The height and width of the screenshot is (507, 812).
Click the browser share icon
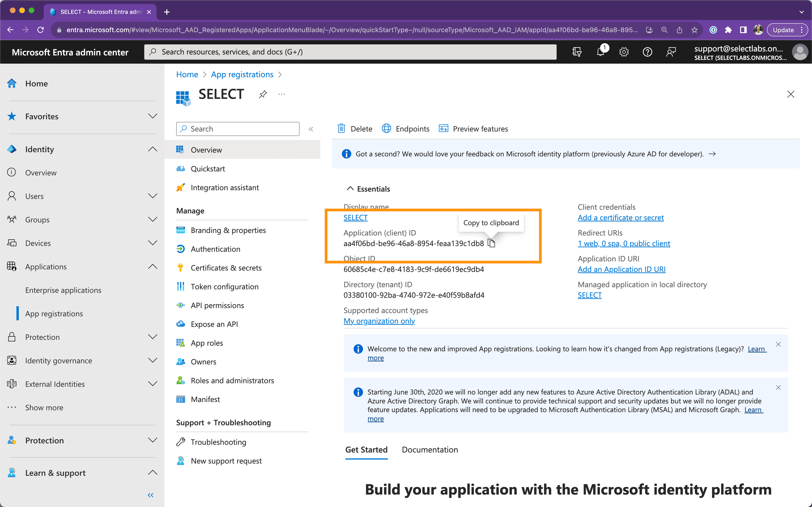pyautogui.click(x=679, y=30)
